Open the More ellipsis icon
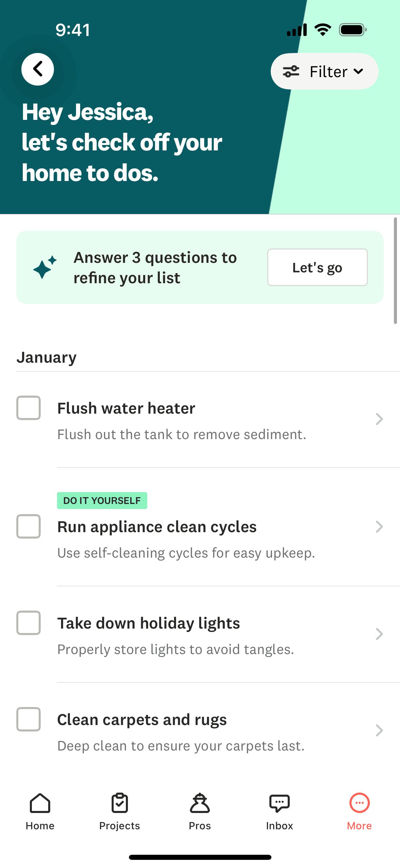Viewport: 400px width, 868px height. [359, 803]
